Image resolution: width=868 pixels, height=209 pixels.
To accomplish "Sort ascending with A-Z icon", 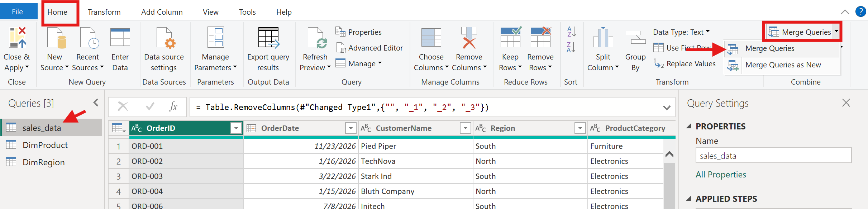I will tap(571, 32).
